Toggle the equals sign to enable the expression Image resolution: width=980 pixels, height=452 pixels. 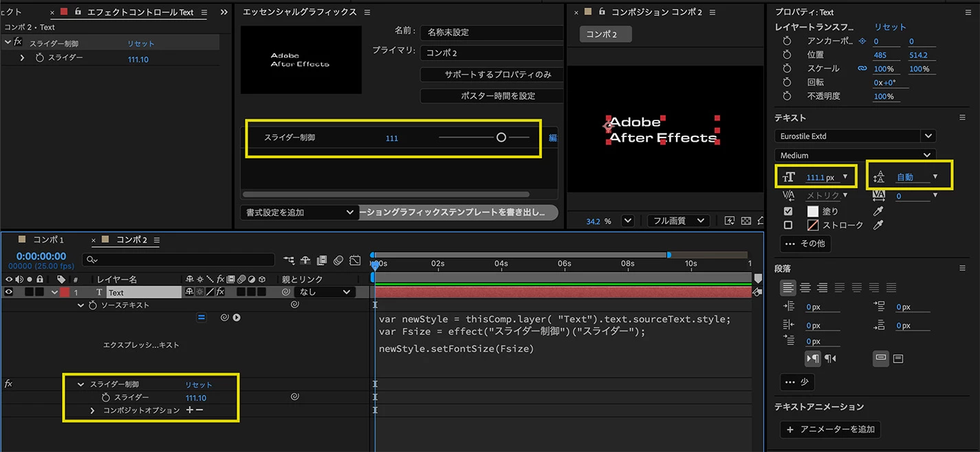tap(202, 317)
